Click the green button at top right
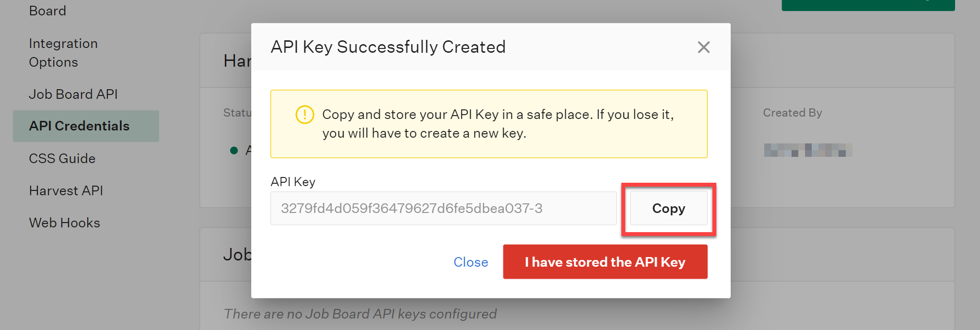The height and width of the screenshot is (330, 980). point(868,5)
